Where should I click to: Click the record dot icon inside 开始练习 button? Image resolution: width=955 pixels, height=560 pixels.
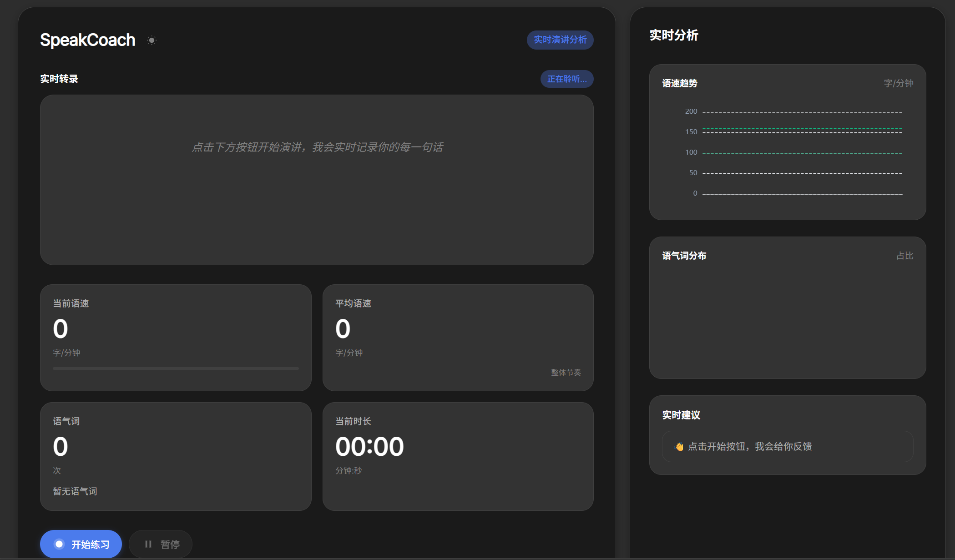tap(60, 543)
